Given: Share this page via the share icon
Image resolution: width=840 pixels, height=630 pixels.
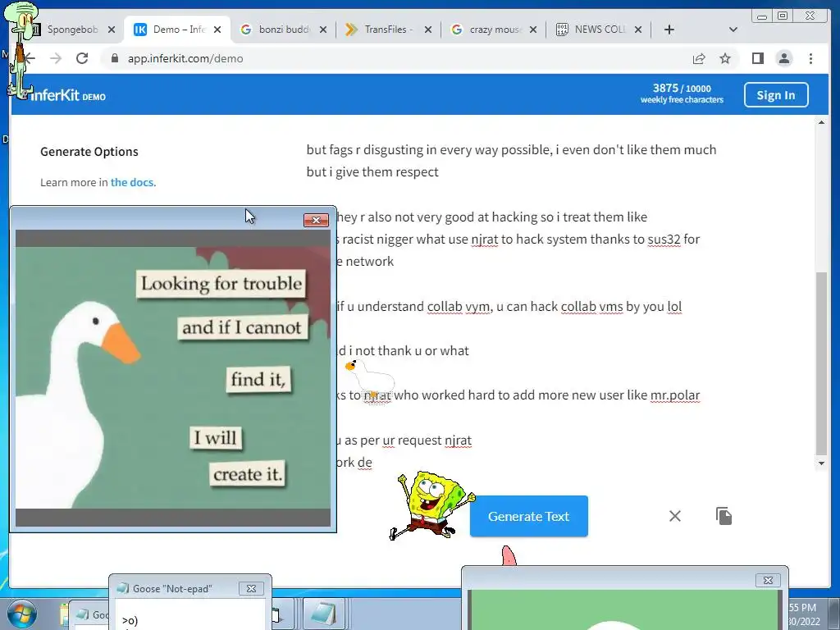Looking at the screenshot, I should (x=699, y=58).
